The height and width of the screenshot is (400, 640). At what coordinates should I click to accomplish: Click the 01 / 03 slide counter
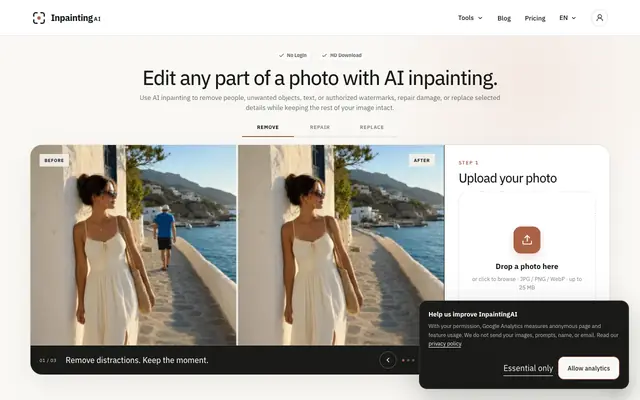click(x=48, y=360)
